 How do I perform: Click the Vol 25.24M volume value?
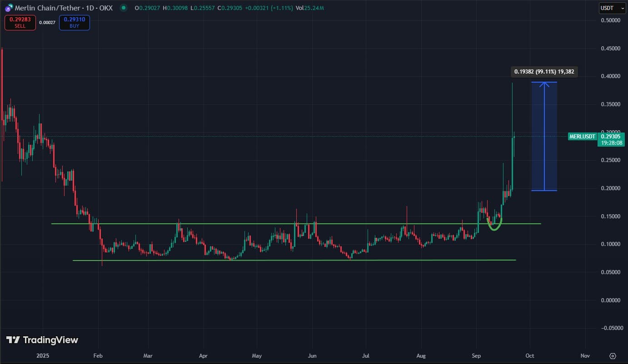click(310, 8)
